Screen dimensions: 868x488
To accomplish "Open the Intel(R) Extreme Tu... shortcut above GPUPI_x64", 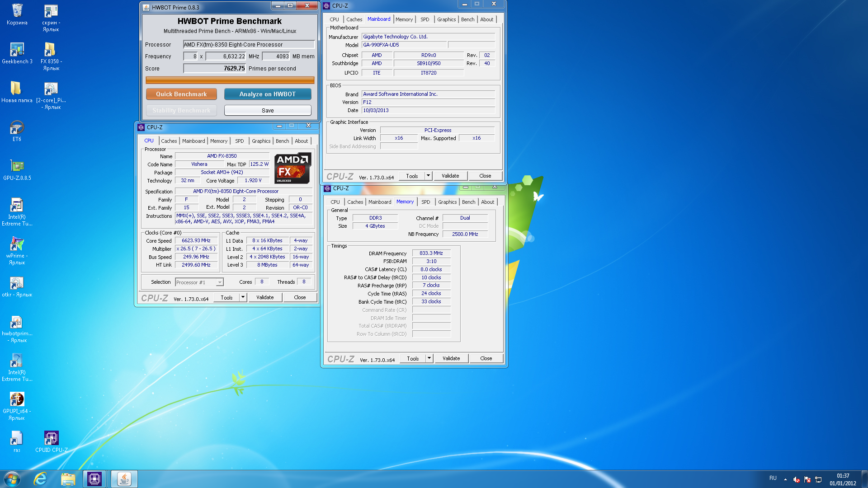I will (x=17, y=368).
